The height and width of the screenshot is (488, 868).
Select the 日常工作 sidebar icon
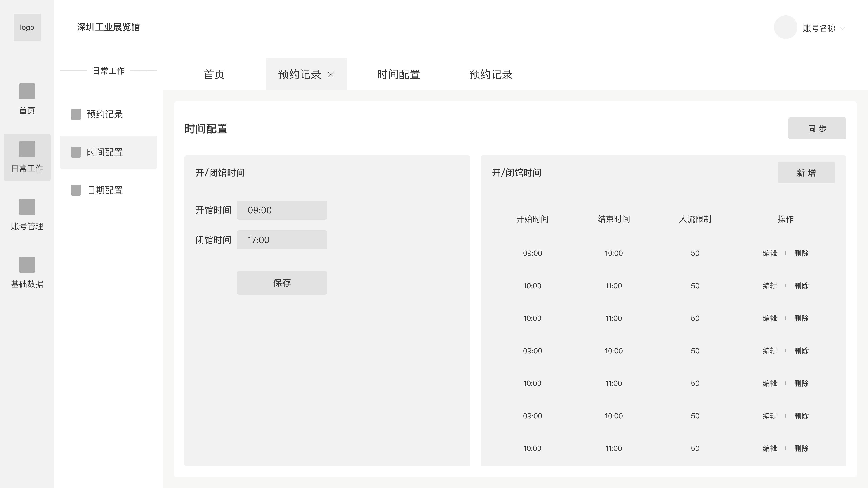click(x=27, y=149)
